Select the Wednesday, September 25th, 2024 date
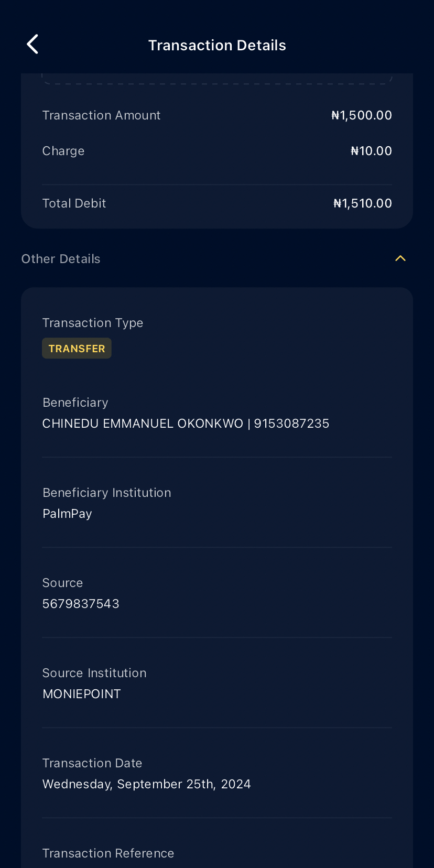434x868 pixels. coord(147,784)
